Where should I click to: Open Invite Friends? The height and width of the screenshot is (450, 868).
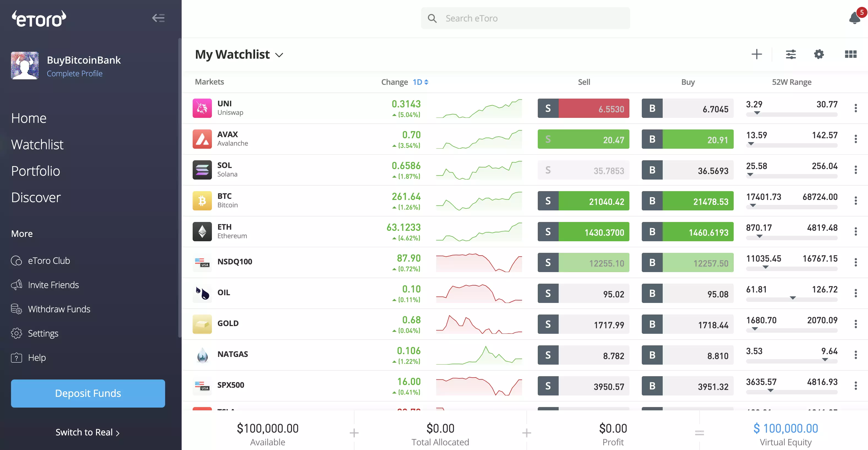coord(45,285)
